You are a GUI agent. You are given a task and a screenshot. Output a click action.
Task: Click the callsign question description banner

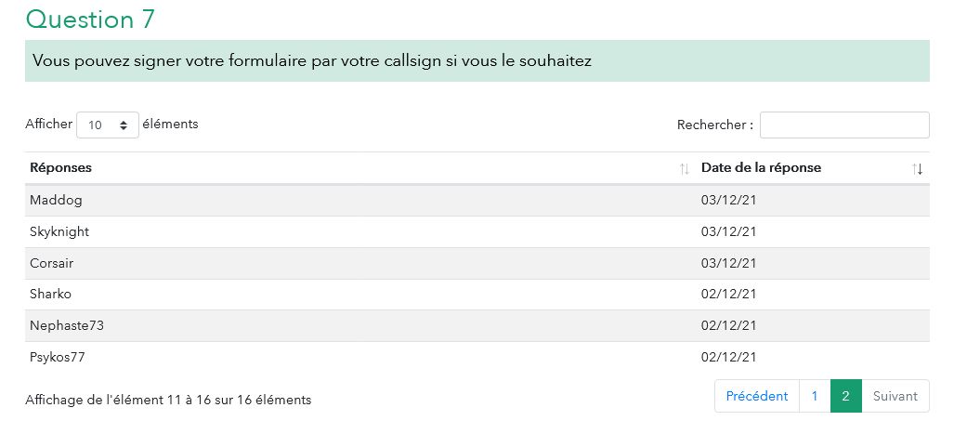477,60
